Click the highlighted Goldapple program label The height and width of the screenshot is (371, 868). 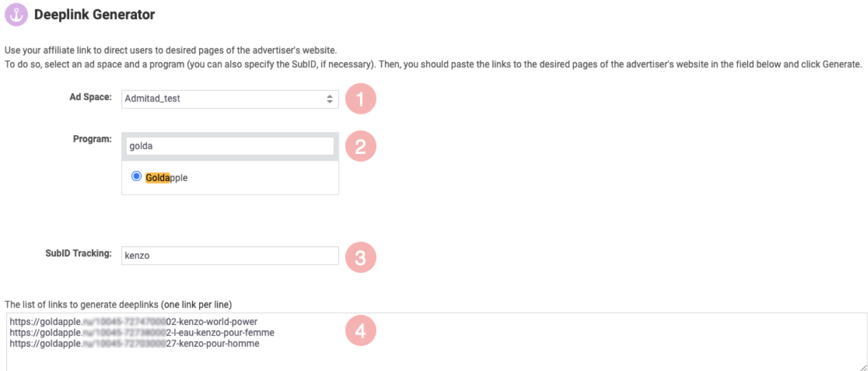pos(166,177)
